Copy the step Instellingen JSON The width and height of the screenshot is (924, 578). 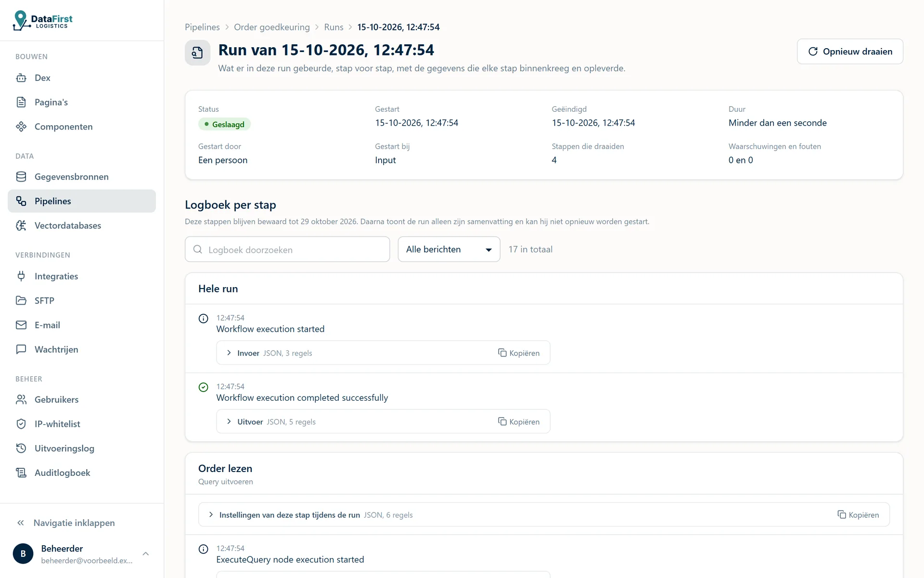[x=858, y=515]
